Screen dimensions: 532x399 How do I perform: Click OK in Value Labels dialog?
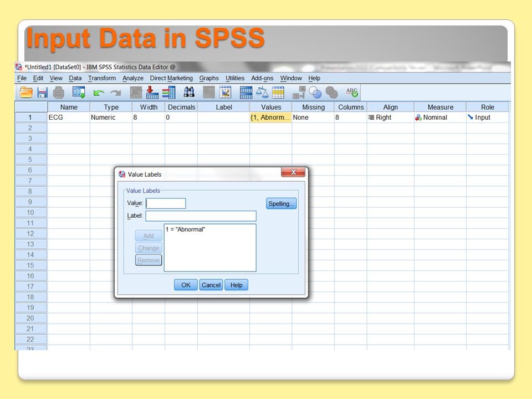[x=186, y=285]
